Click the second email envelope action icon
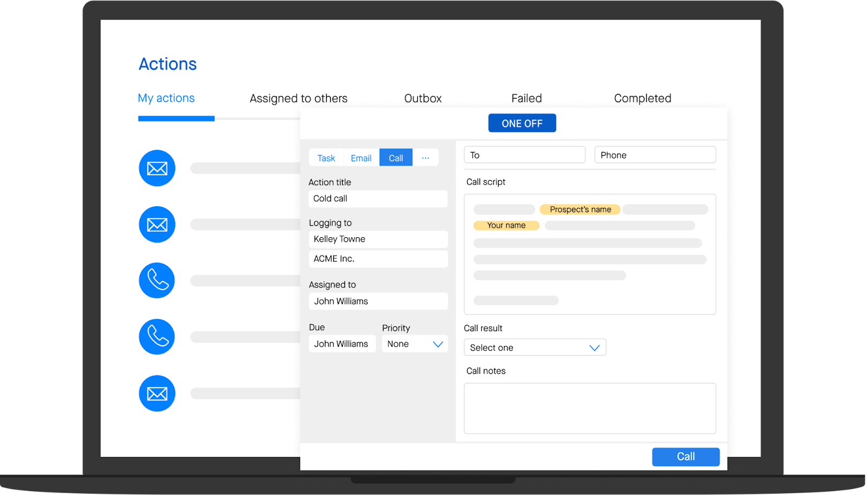 157,225
